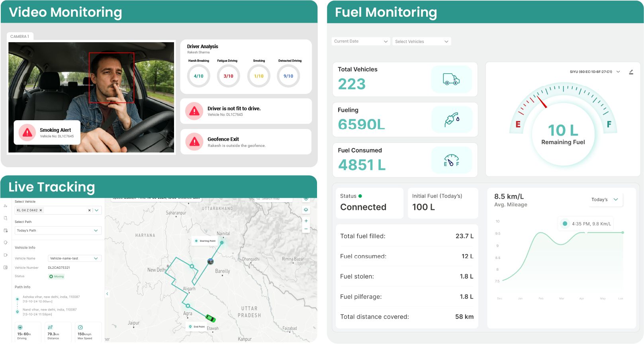This screenshot has height=344, width=644.
Task: Click the Fuel Consumed 4851 L value
Action: (x=362, y=165)
